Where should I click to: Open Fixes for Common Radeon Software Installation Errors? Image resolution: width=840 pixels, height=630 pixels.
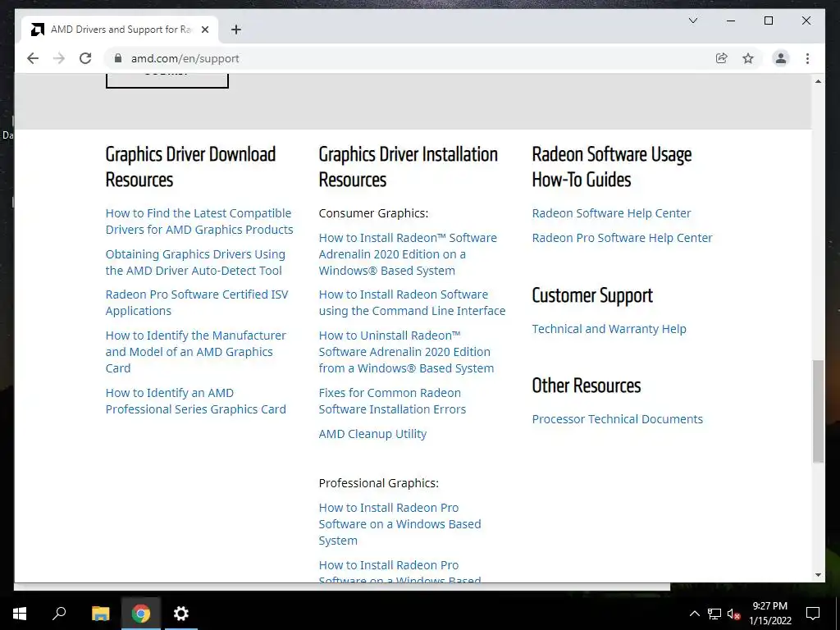coord(392,400)
